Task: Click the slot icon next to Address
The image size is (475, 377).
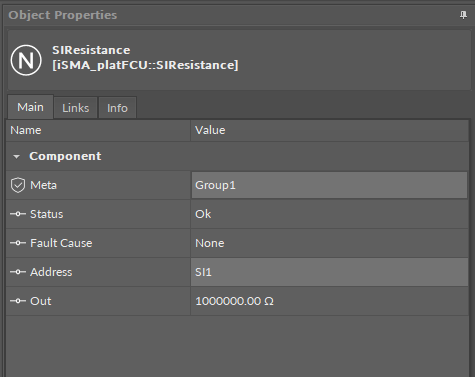Action: [18, 272]
